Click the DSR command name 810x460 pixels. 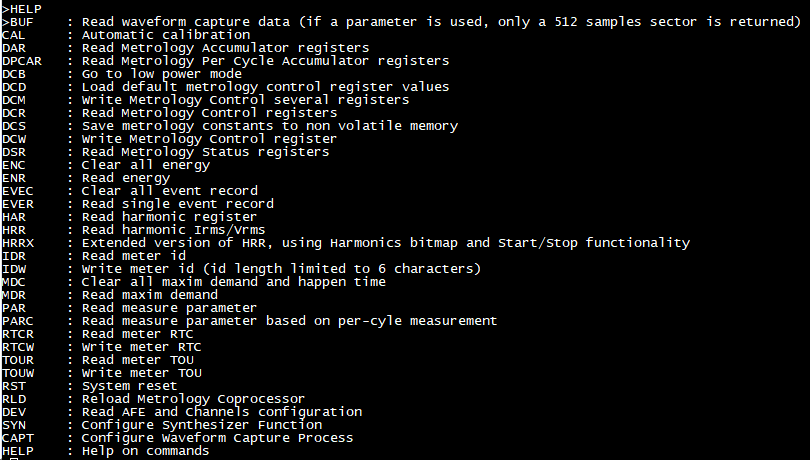14,151
